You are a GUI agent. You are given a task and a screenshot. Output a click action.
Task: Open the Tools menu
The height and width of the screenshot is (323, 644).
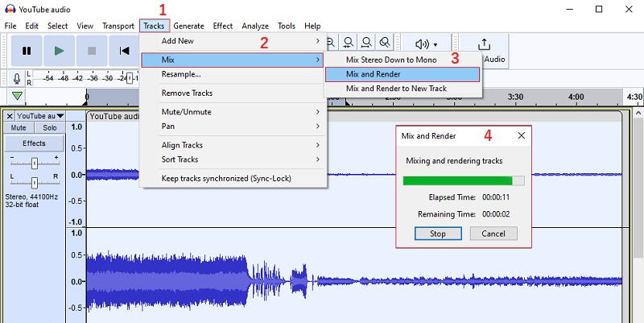click(x=287, y=26)
